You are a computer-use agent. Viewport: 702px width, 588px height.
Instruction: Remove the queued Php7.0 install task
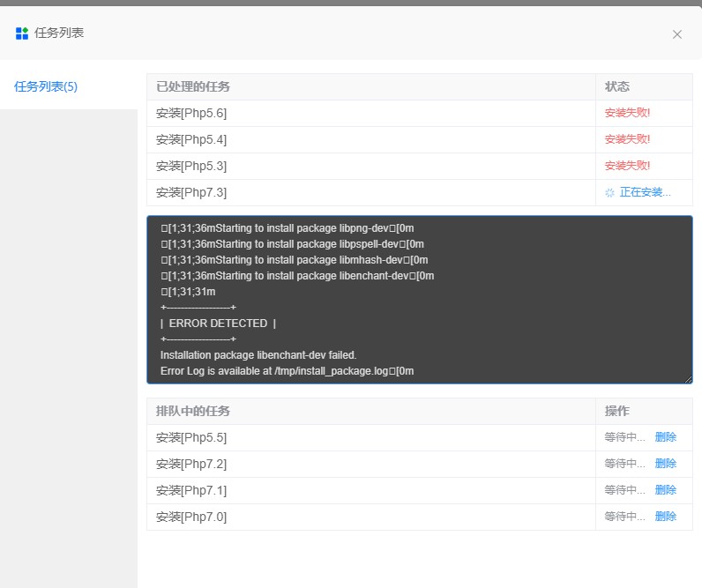pos(665,517)
